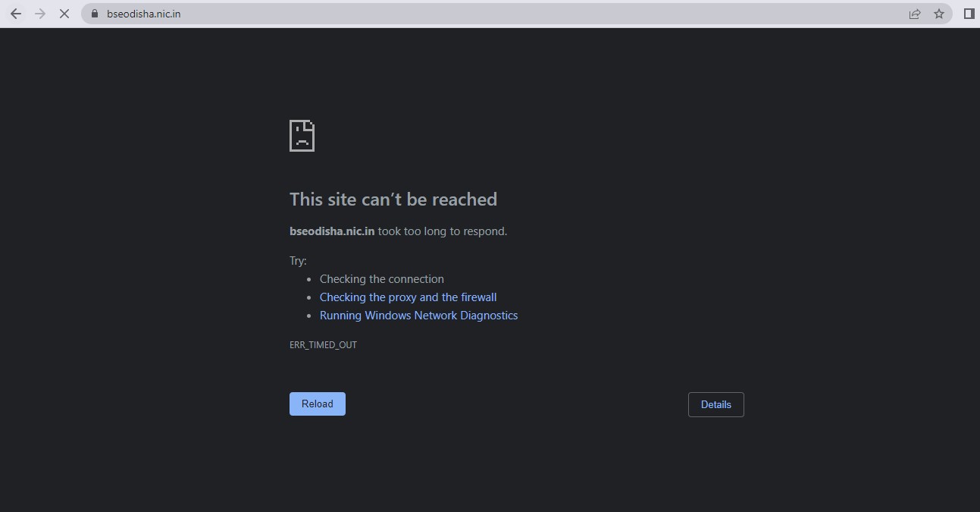980x512 pixels.
Task: Stop loading the page with X
Action: [64, 14]
